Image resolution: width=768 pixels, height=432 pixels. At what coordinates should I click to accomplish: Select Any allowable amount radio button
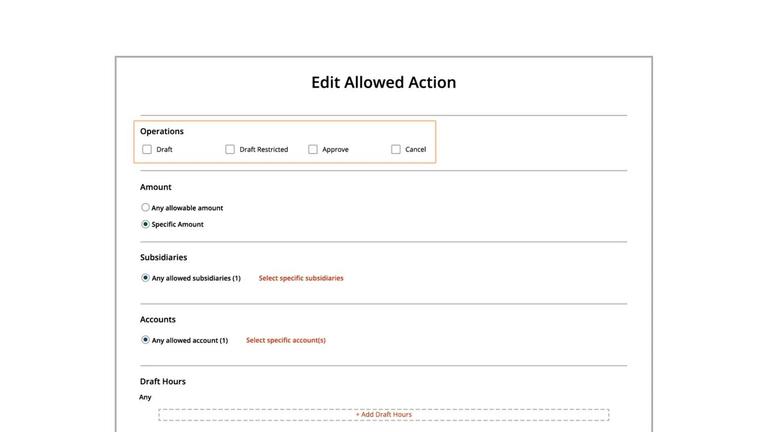click(145, 208)
